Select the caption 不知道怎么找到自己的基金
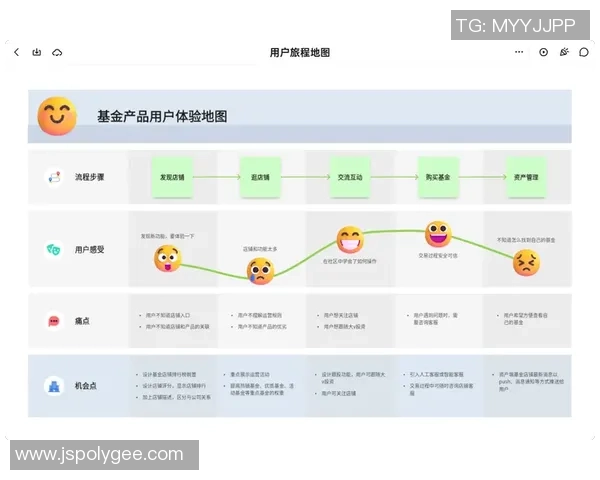Screen dimensions: 600x480 click(526, 240)
